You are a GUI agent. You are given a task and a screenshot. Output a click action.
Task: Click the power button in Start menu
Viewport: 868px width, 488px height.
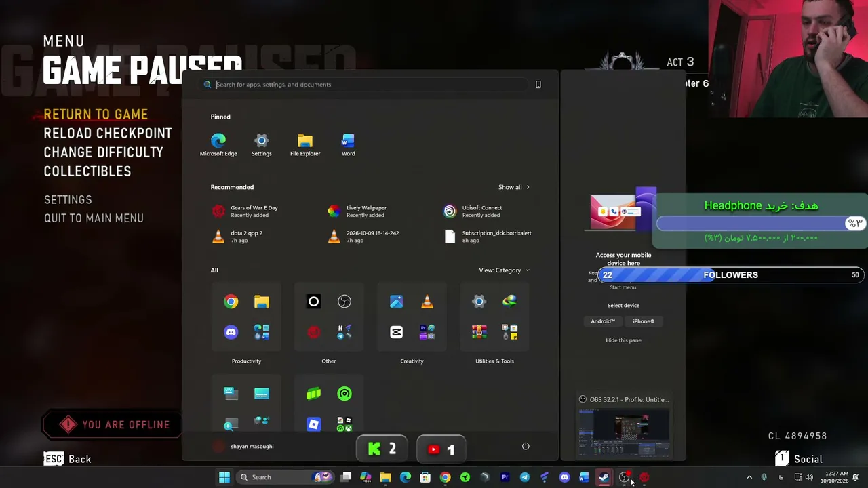(x=526, y=446)
